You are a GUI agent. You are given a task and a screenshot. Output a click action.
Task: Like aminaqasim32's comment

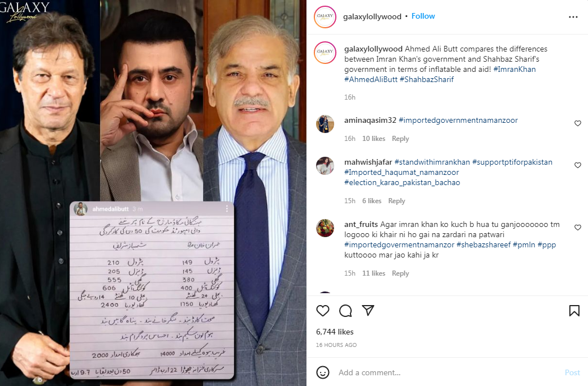click(x=577, y=123)
